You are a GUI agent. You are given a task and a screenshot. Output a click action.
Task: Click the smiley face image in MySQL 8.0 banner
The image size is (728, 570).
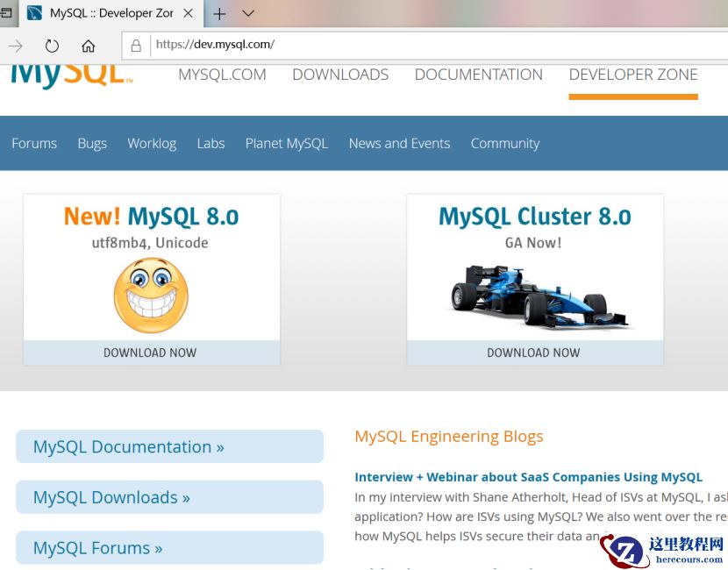coord(151,296)
